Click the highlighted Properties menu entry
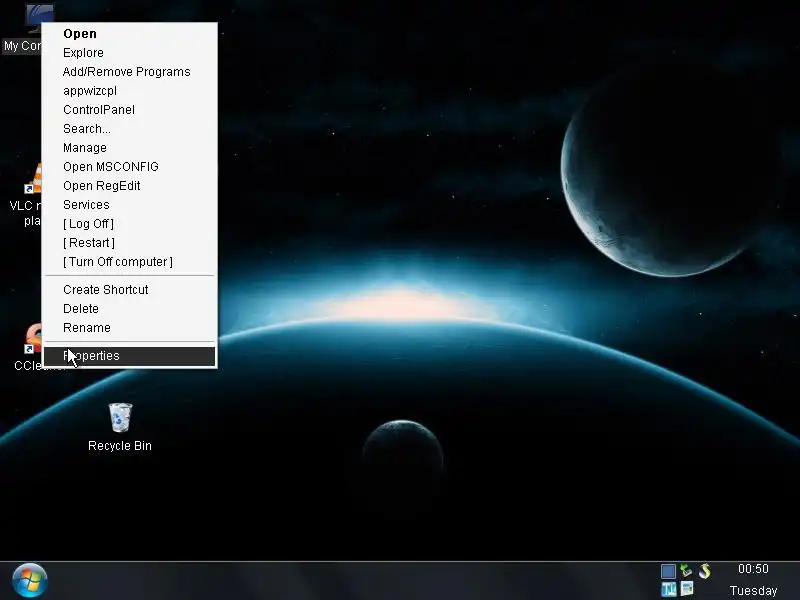Viewport: 800px width, 600px height. 130,356
